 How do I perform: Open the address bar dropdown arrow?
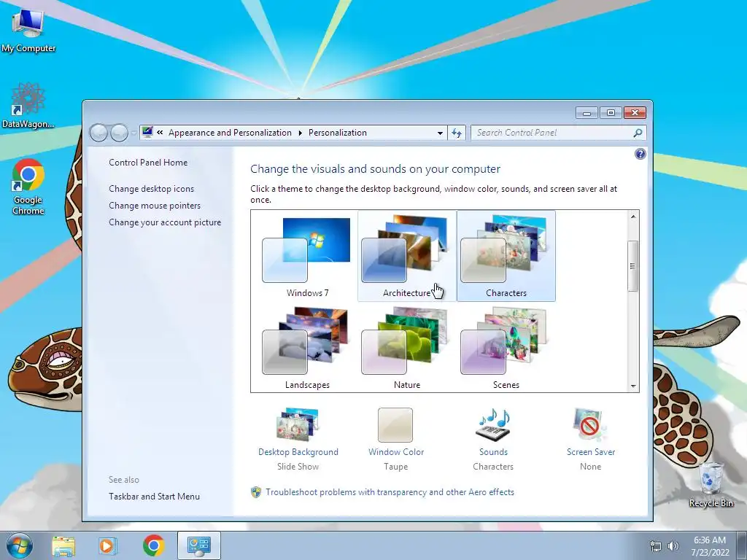point(440,133)
